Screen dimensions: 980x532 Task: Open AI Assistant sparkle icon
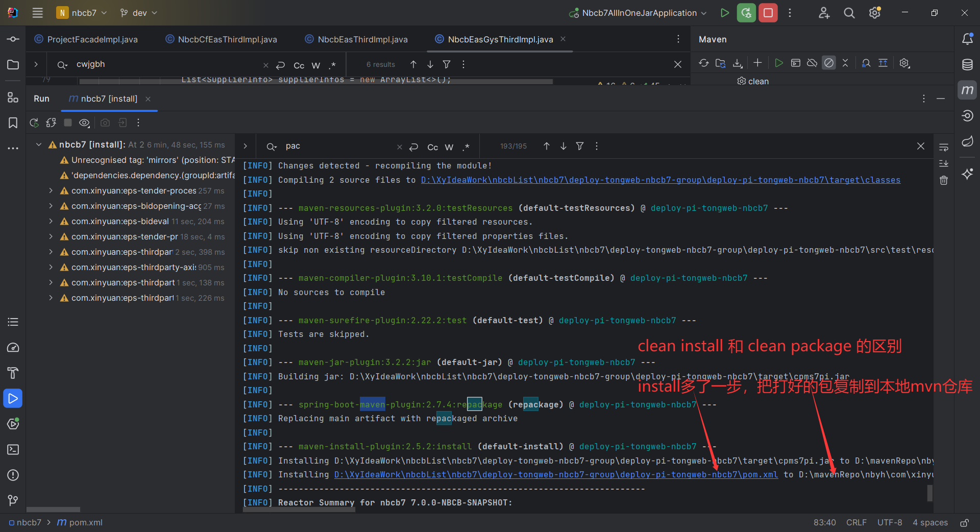click(967, 174)
